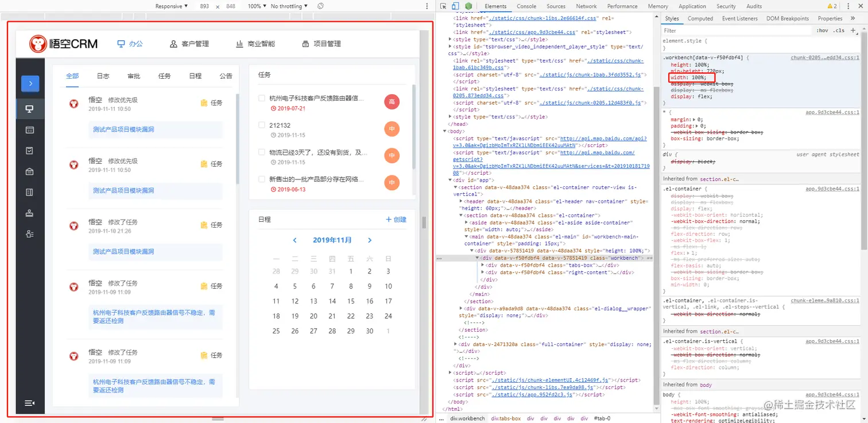Open the task checklist icon in the dark sidebar
The image size is (868, 423).
click(30, 151)
